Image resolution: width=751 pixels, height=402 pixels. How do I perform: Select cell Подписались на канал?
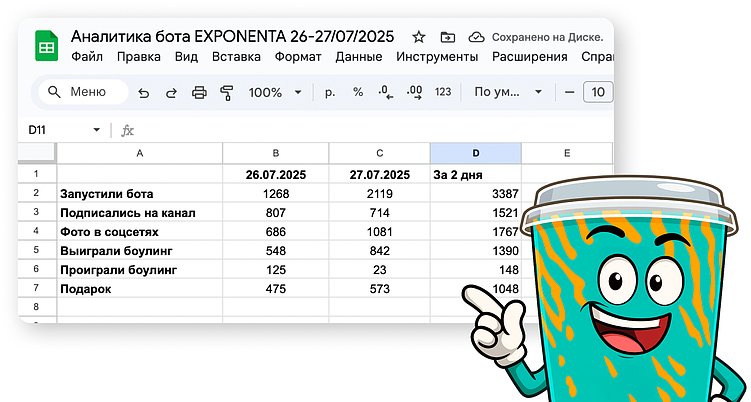point(139,213)
